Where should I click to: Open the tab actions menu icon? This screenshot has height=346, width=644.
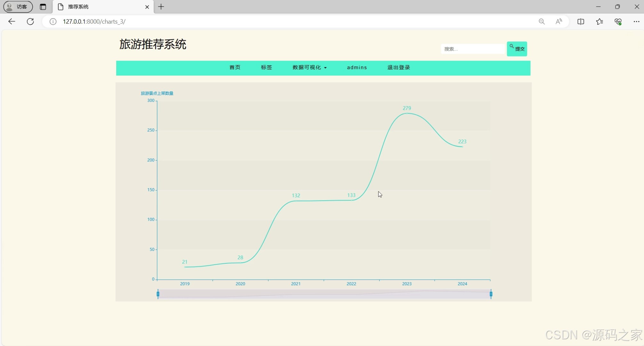43,7
